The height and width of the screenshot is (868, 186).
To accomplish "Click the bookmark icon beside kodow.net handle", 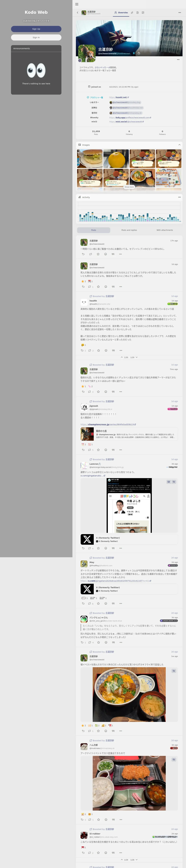I will (x=134, y=53).
